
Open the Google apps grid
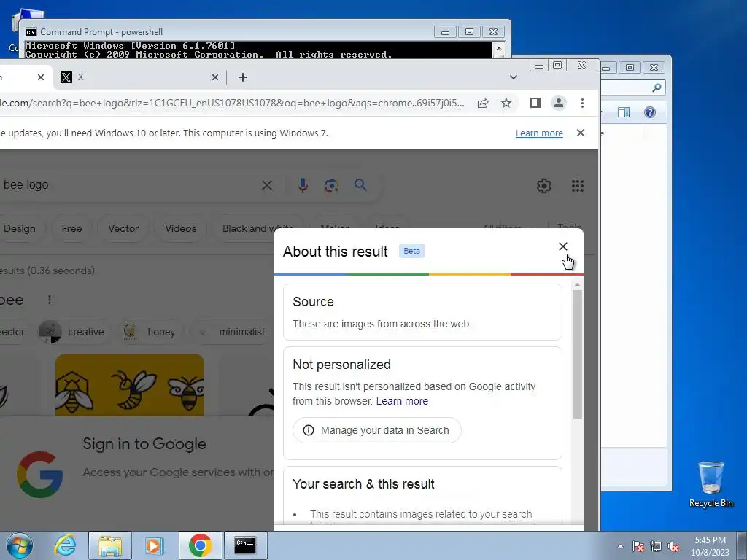pos(578,186)
